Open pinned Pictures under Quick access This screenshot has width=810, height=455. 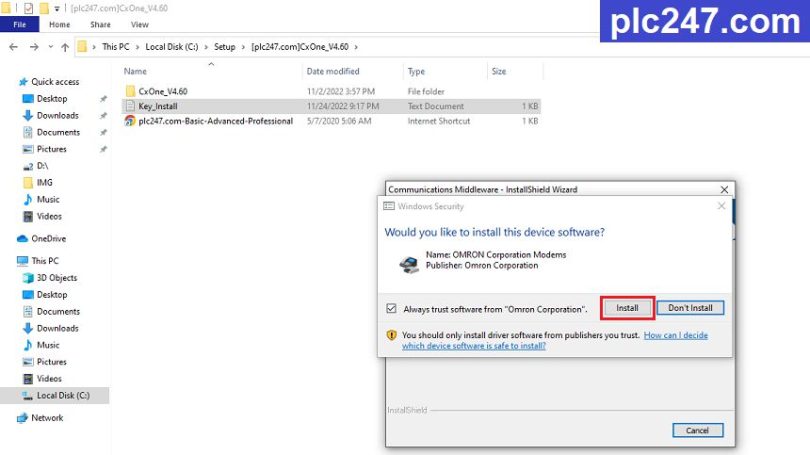(51, 149)
